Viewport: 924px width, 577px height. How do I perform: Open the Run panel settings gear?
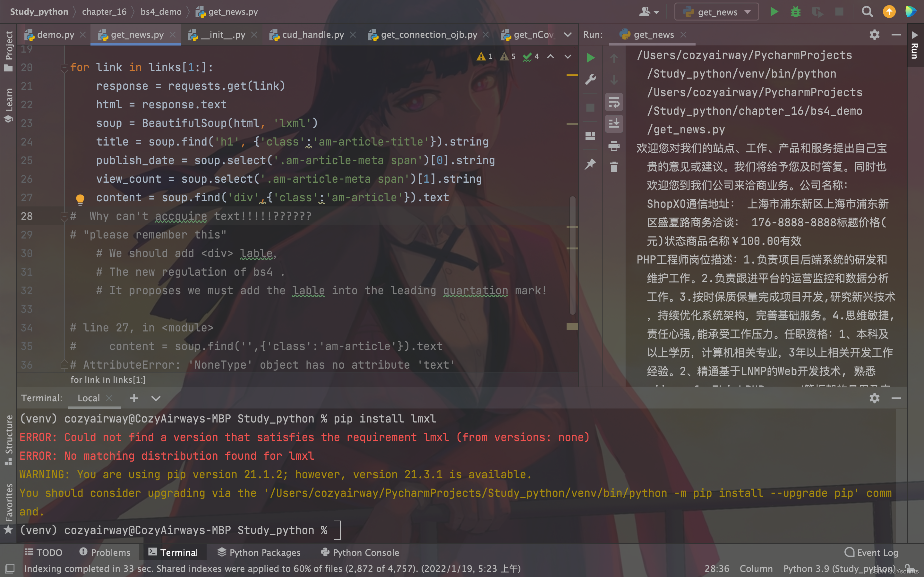(874, 35)
